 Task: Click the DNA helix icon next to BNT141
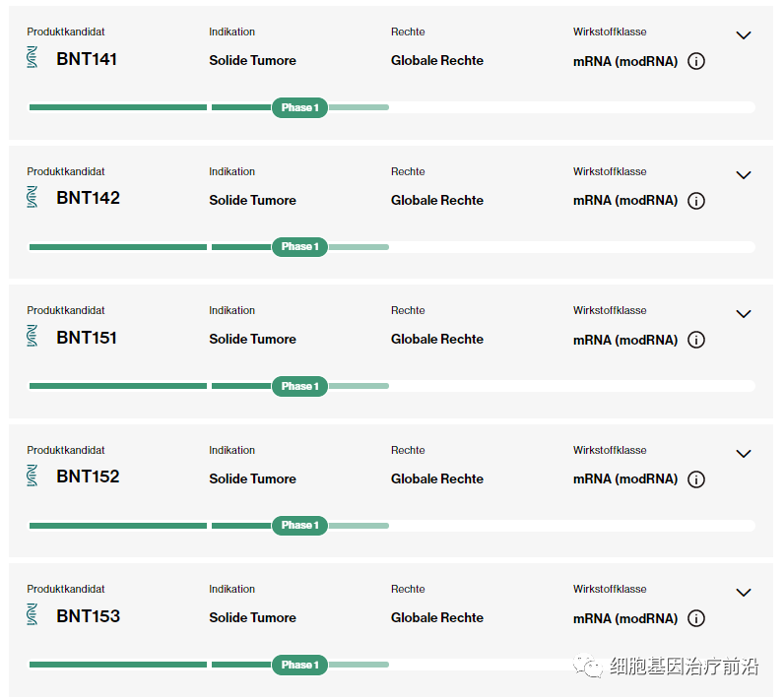point(33,58)
